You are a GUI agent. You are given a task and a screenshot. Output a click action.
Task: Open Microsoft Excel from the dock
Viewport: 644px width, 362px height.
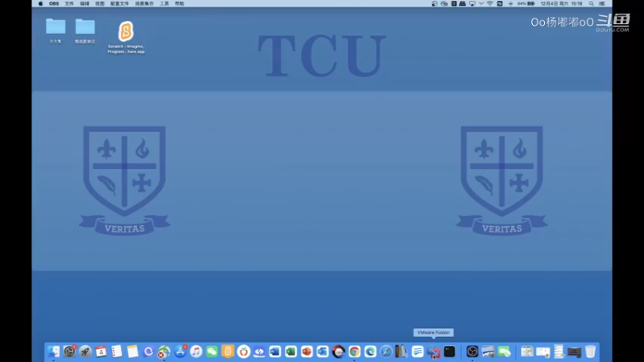pos(291,352)
